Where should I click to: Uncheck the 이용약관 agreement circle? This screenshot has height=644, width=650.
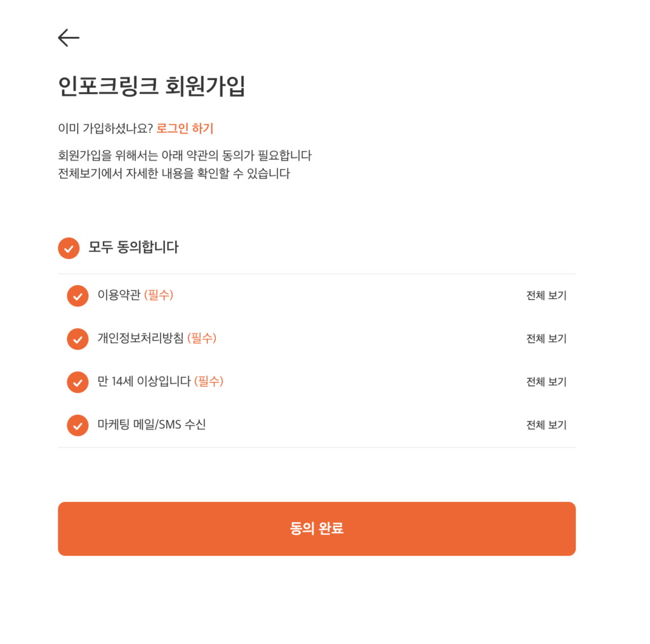tap(77, 296)
